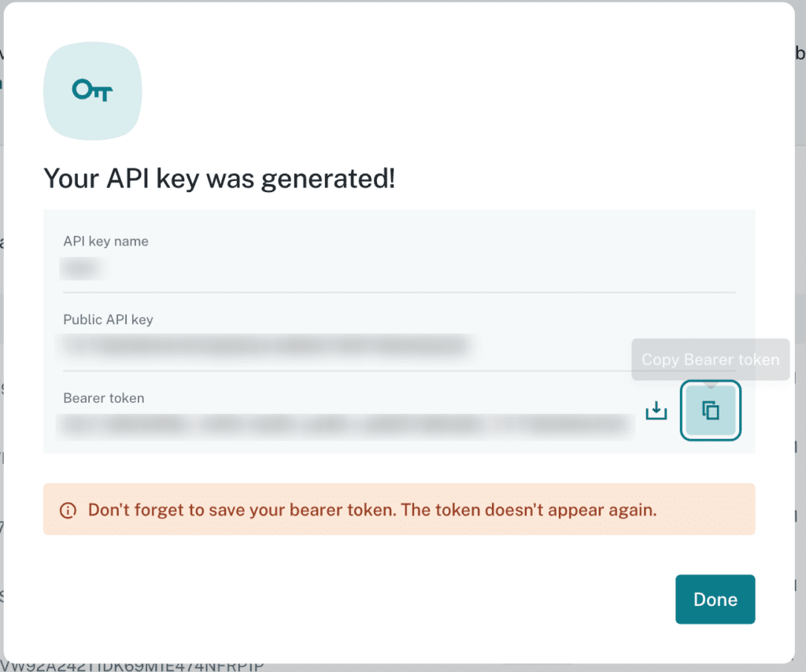Click the 'Your API key was generated!' heading
The height and width of the screenshot is (672, 806).
[220, 179]
